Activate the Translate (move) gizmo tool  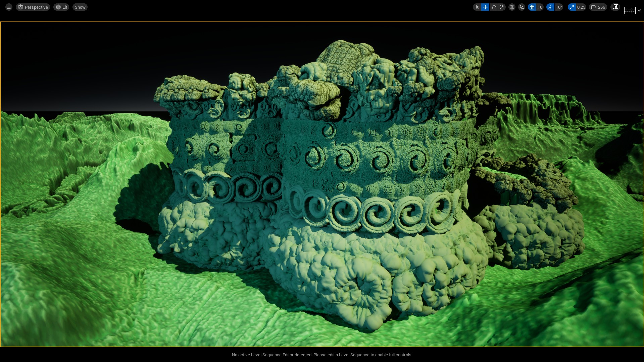[x=485, y=7]
